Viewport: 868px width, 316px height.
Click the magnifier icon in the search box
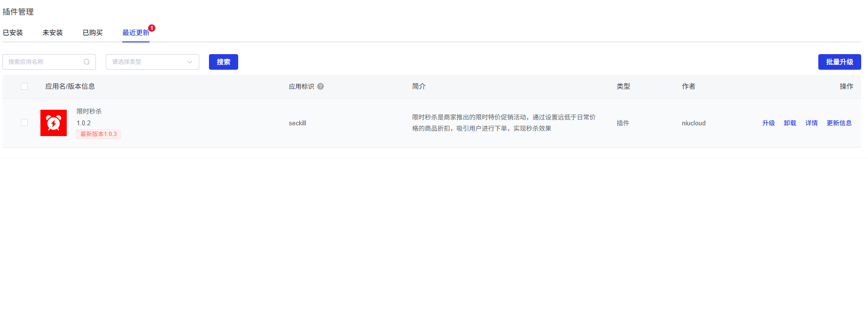[x=87, y=62]
